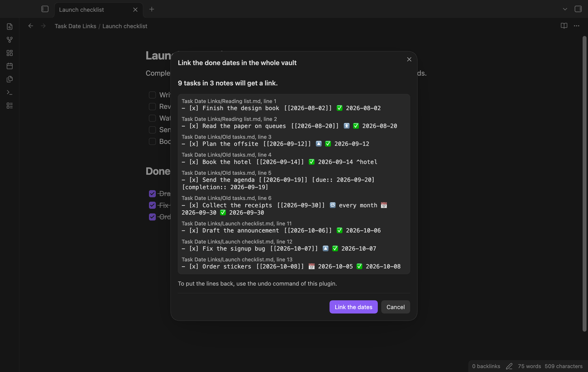The height and width of the screenshot is (372, 588).
Task: Navigate forward with the right arrow
Action: (x=44, y=26)
